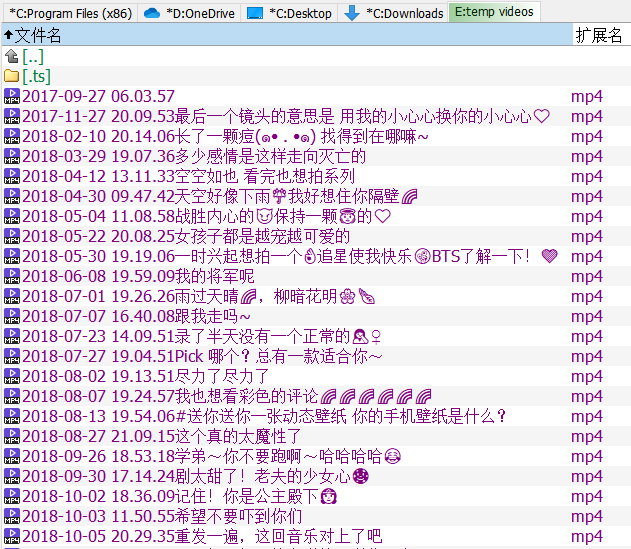Select file 2018-09-30 17.14.24剧太甜了
This screenshot has width=631, height=549.
196,477
